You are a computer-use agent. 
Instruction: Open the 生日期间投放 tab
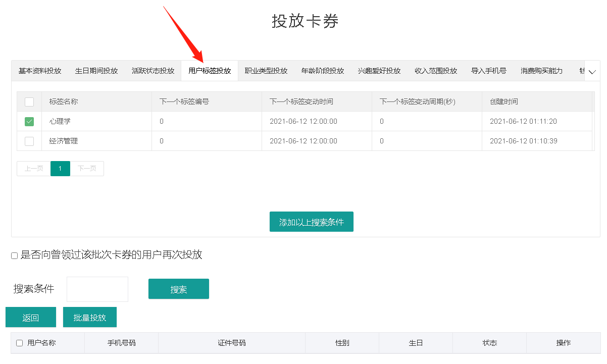point(96,71)
